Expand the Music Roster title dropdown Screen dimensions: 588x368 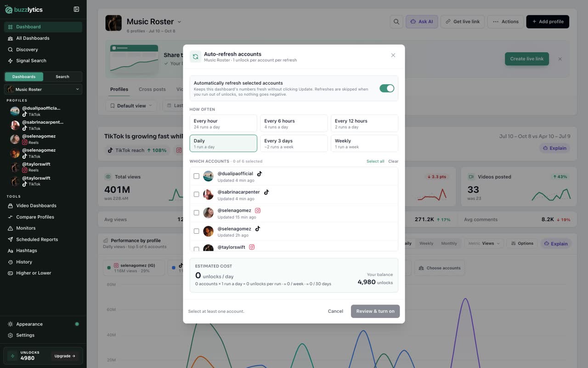(x=179, y=22)
